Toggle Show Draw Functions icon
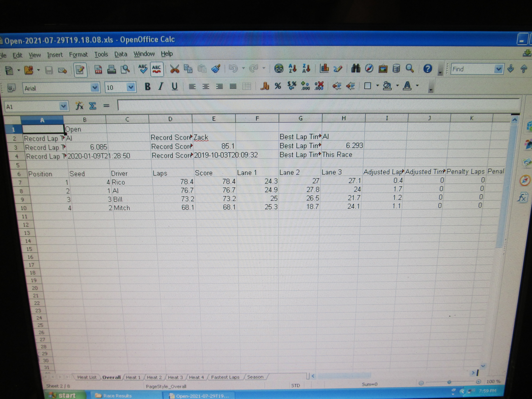Image resolution: width=532 pixels, height=399 pixels. pyautogui.click(x=338, y=69)
